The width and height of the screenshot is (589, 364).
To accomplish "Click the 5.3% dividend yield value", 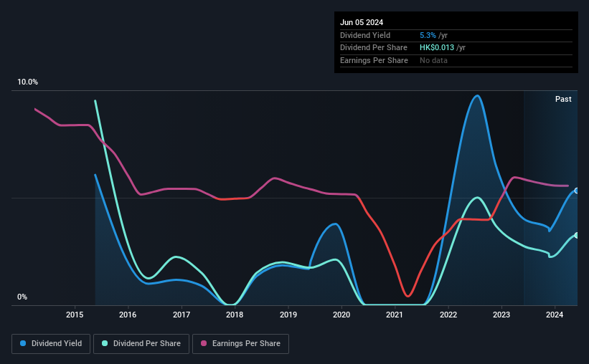I will click(428, 35).
